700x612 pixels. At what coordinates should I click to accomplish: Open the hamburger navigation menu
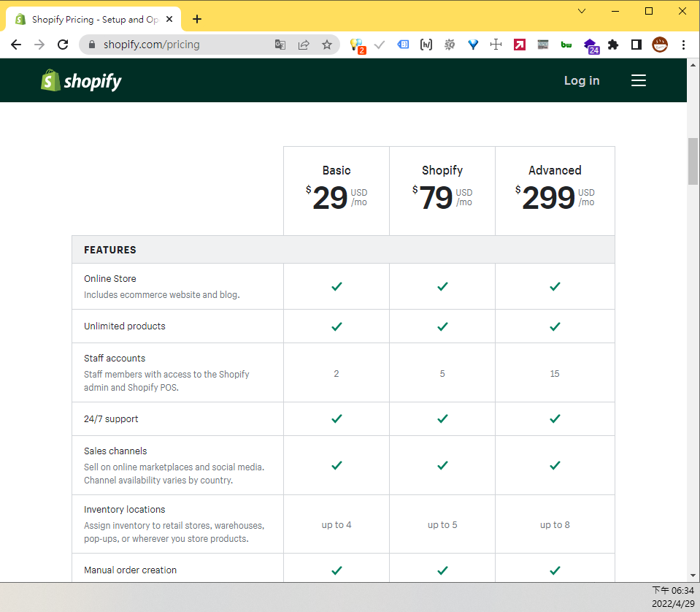click(x=639, y=80)
